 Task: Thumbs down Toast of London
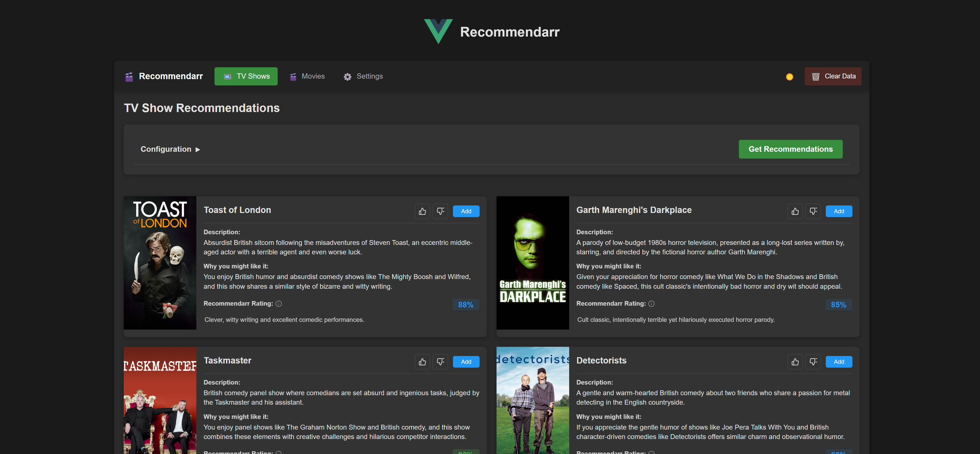click(x=440, y=212)
